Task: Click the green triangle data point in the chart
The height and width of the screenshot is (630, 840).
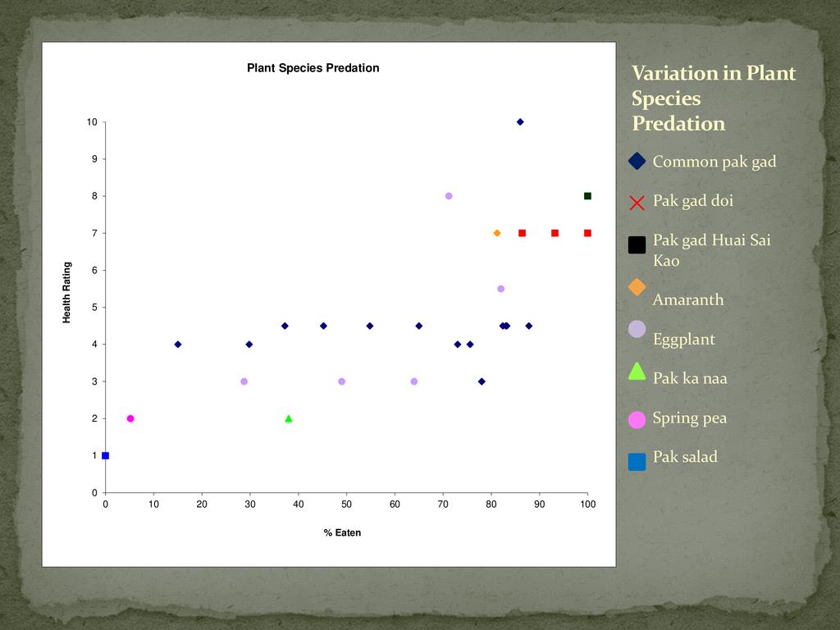Action: (289, 418)
